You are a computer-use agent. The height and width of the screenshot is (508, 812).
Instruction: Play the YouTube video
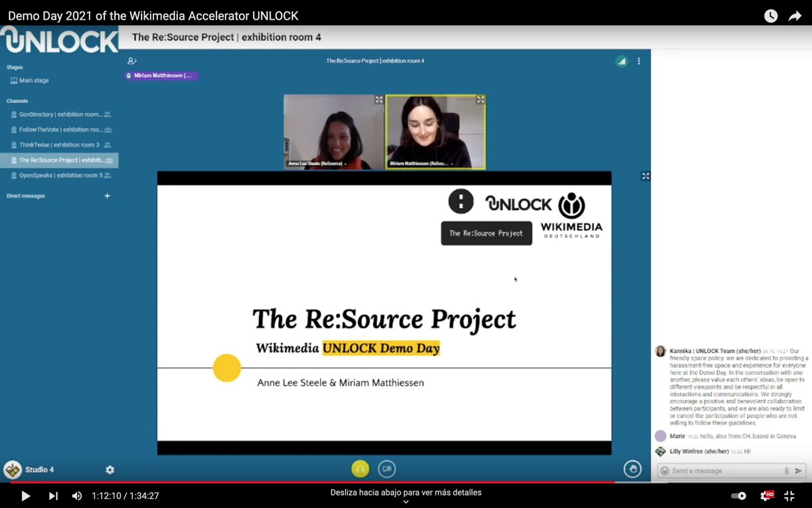(26, 496)
